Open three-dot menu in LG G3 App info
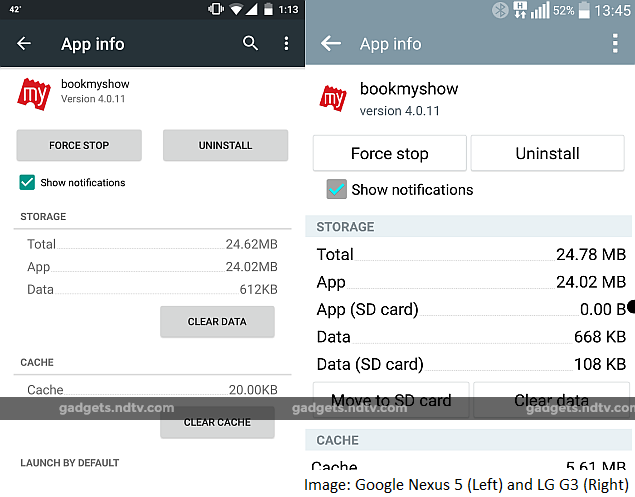635x497 pixels. pyautogui.click(x=615, y=43)
